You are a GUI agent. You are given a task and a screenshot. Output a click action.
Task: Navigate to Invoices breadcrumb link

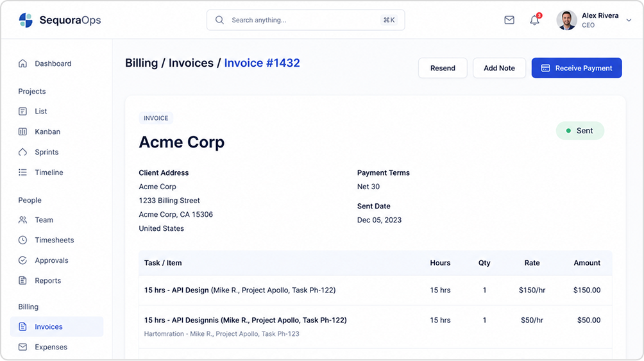(x=191, y=63)
